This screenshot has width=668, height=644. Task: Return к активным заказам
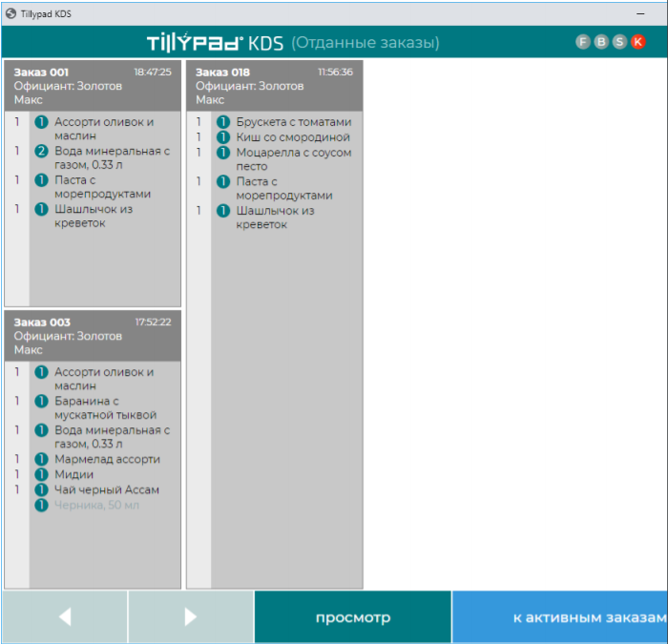tap(560, 616)
